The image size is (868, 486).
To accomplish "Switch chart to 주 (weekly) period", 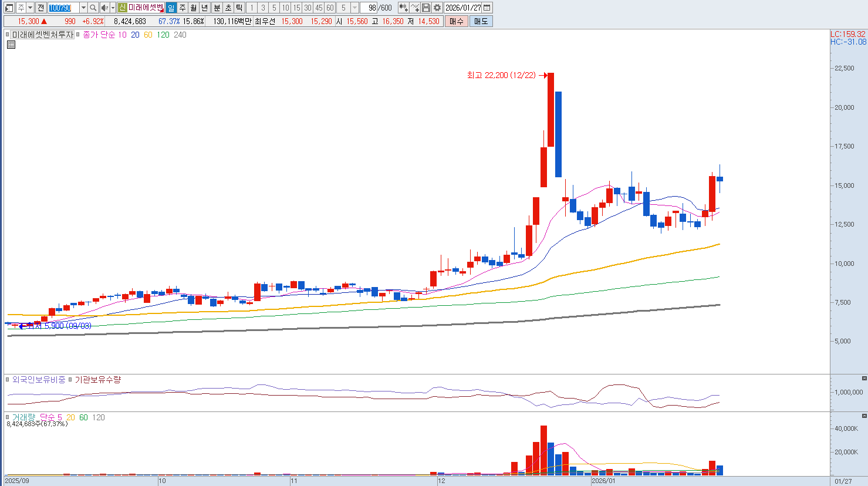I will point(183,8).
